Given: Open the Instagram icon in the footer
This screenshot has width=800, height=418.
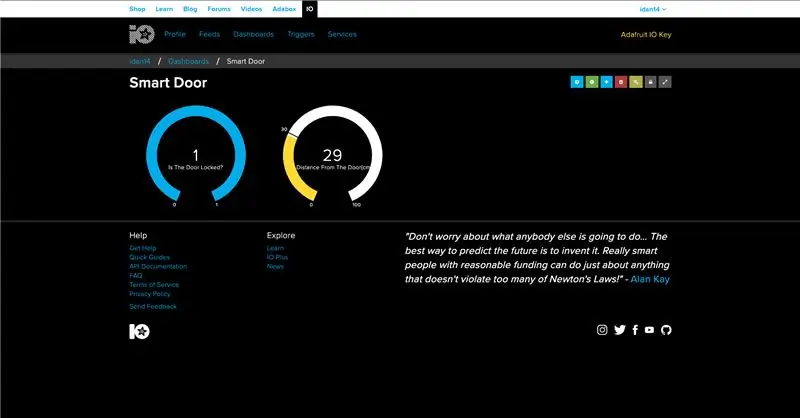Looking at the screenshot, I should tap(602, 330).
